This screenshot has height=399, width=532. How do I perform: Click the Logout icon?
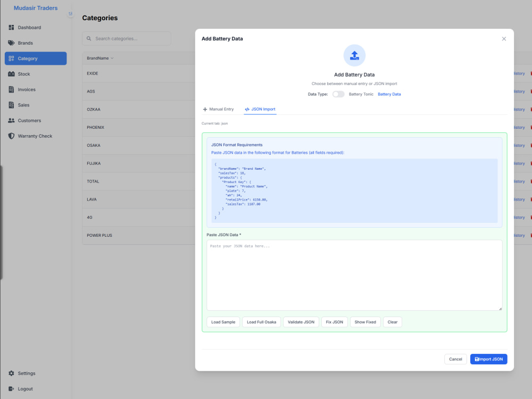pos(11,389)
